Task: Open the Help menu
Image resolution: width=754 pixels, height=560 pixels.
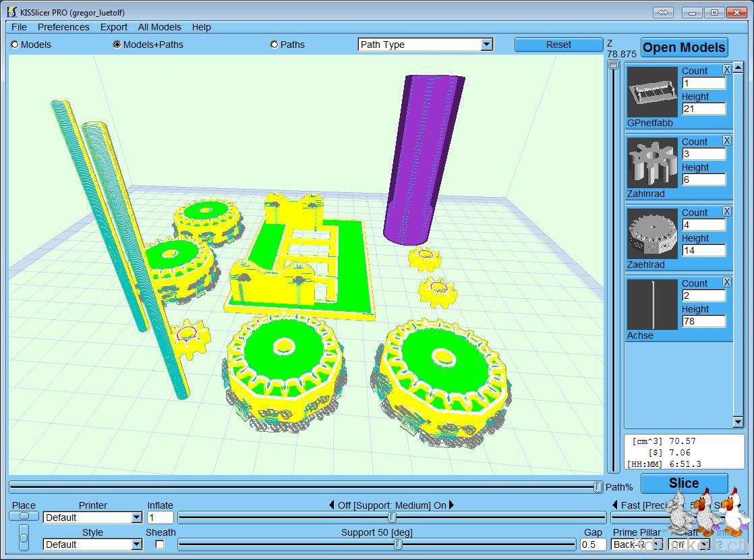Action: pyautogui.click(x=202, y=28)
